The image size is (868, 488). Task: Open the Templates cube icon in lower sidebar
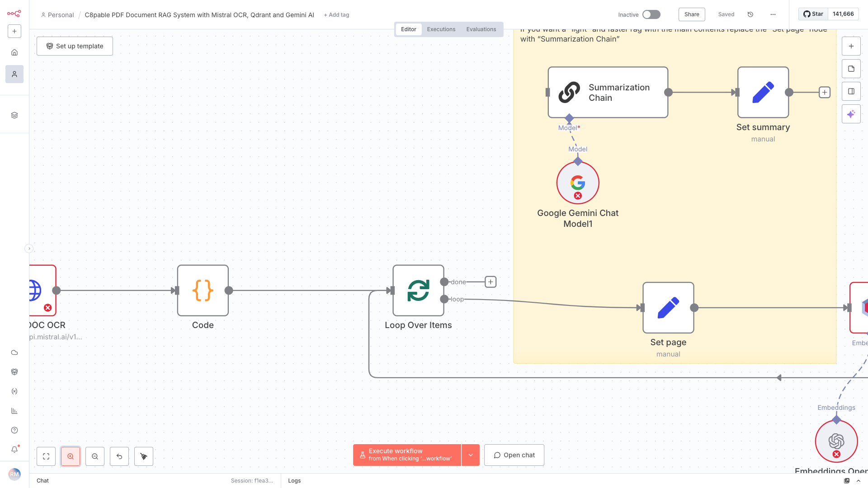(14, 372)
